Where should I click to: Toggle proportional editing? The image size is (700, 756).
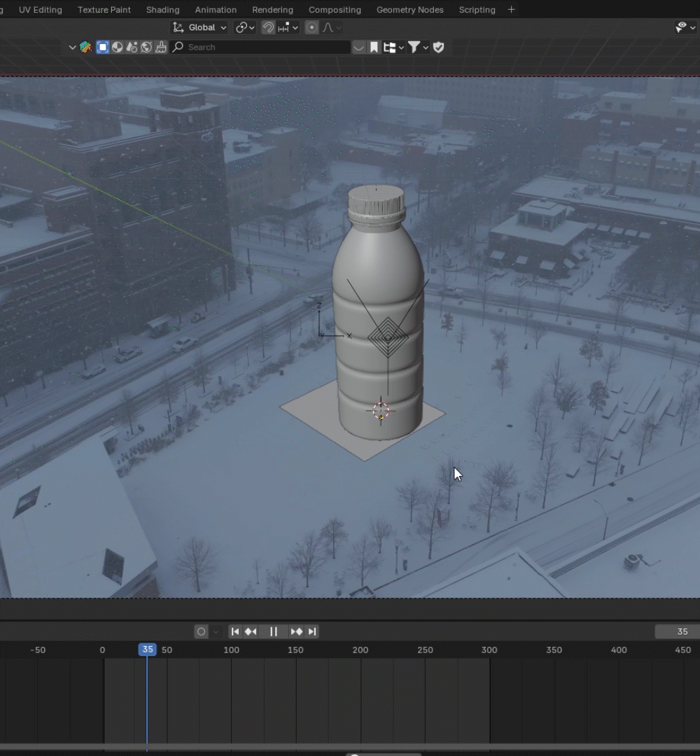312,27
